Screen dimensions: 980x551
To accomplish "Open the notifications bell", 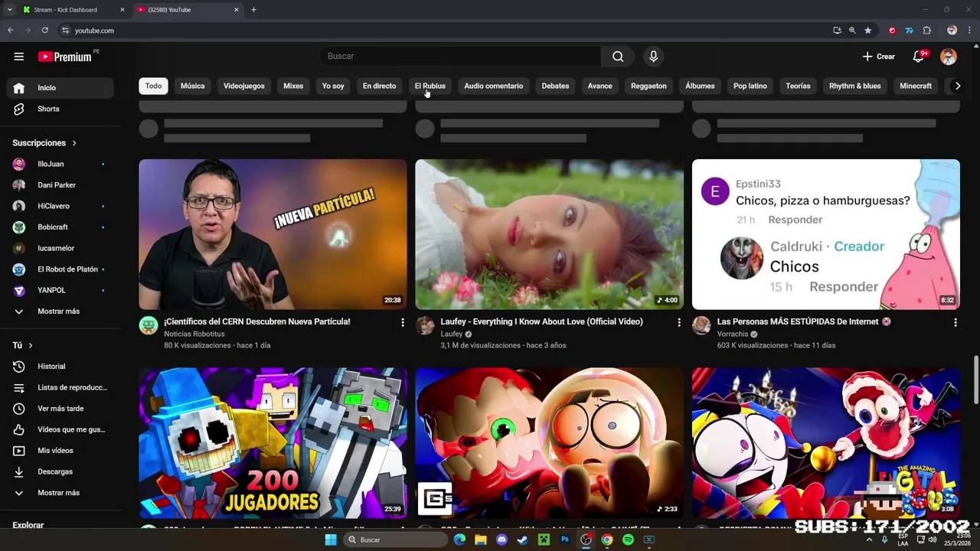I will 918,57.
